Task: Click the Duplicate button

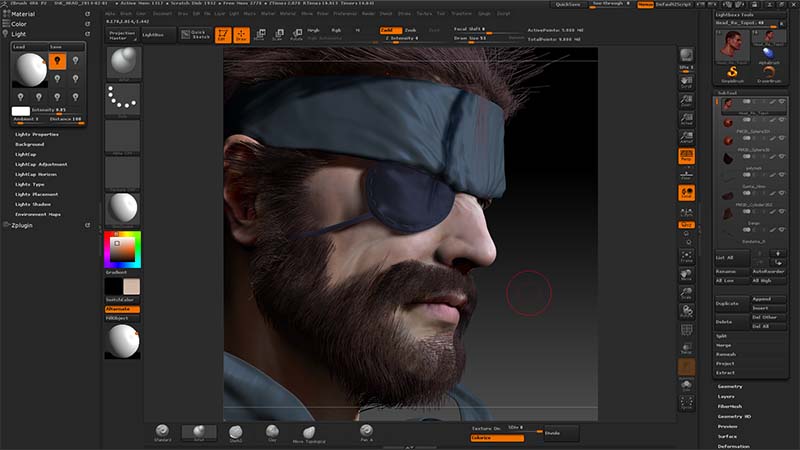Action: [x=728, y=303]
